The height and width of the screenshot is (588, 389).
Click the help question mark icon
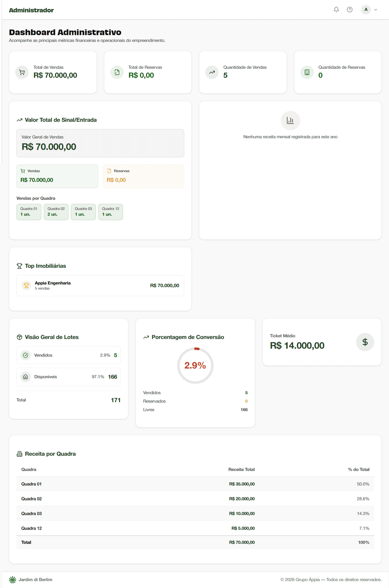tap(350, 10)
